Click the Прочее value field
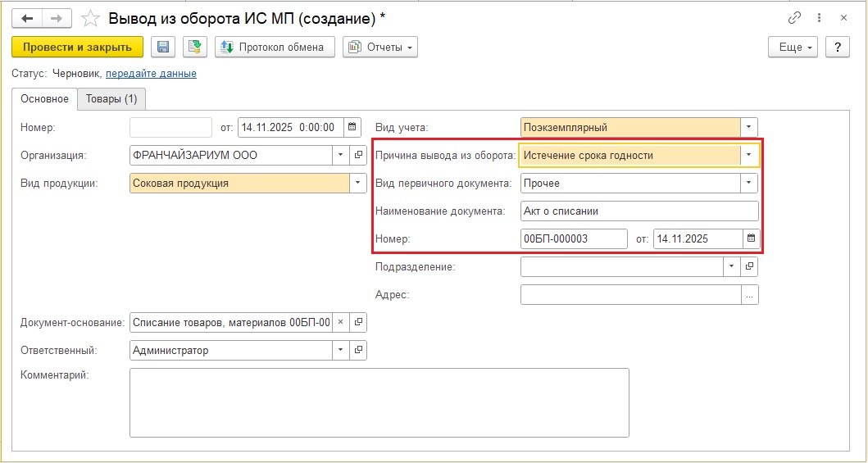868x463 pixels. pos(630,183)
